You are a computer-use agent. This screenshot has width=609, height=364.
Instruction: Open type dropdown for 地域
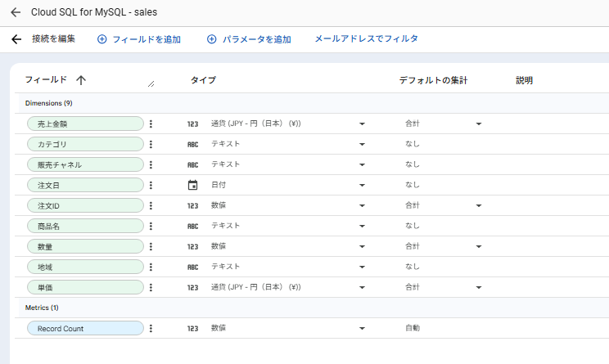click(x=362, y=267)
